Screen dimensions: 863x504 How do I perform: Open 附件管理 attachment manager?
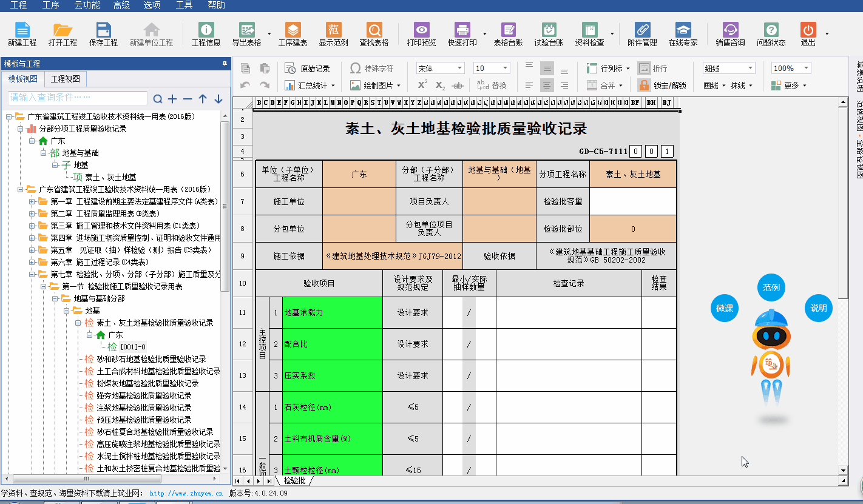[642, 35]
